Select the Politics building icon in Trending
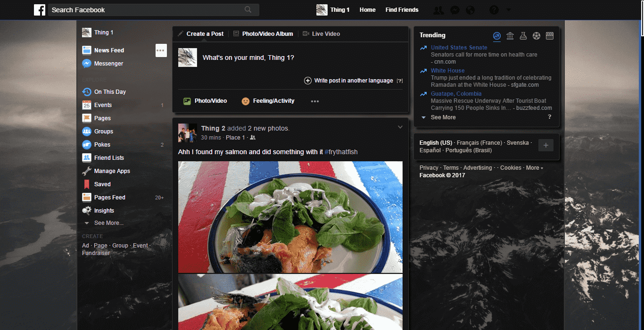Viewport: 644px width, 330px height. (x=510, y=36)
